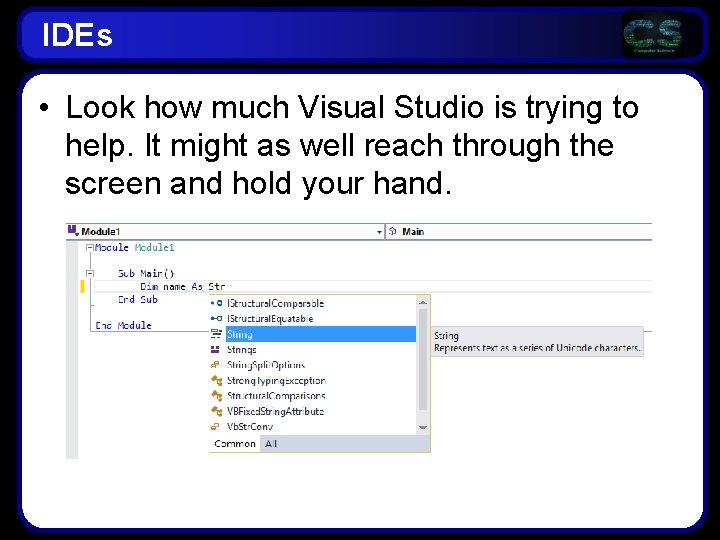The height and width of the screenshot is (540, 720).
Task: Click the IDEs slide title
Action: 77,35
